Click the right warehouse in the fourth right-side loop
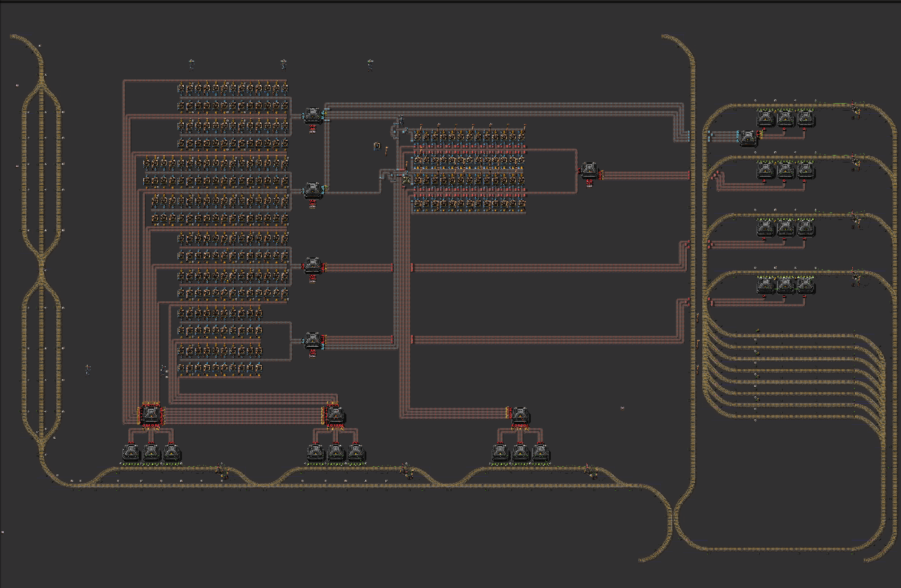The height and width of the screenshot is (588, 901). tap(806, 285)
